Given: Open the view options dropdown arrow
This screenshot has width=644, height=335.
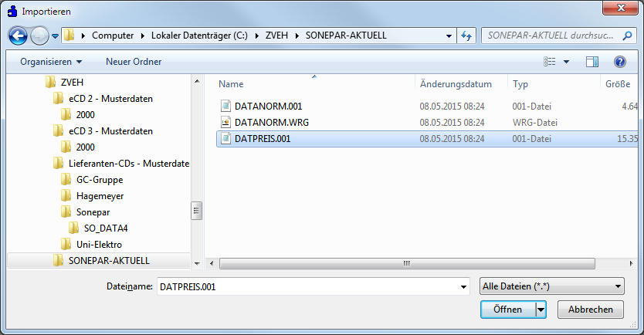Looking at the screenshot, I should click(x=566, y=62).
